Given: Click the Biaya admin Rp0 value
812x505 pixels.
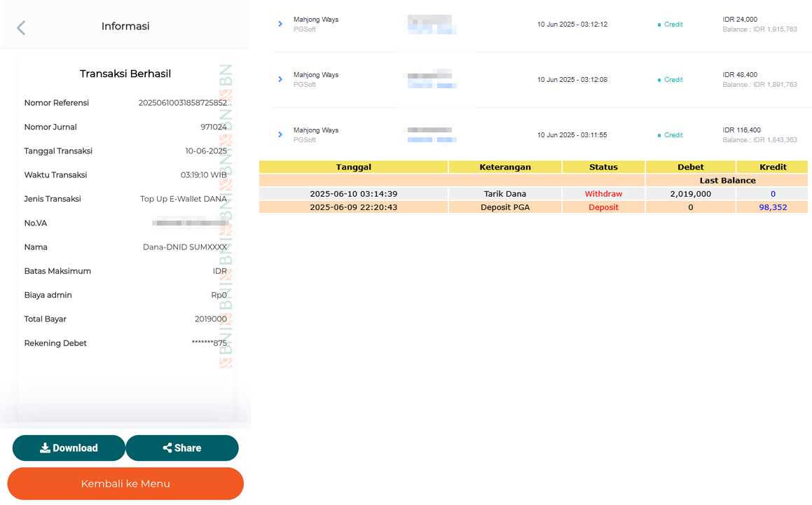Looking at the screenshot, I should pyautogui.click(x=219, y=296).
